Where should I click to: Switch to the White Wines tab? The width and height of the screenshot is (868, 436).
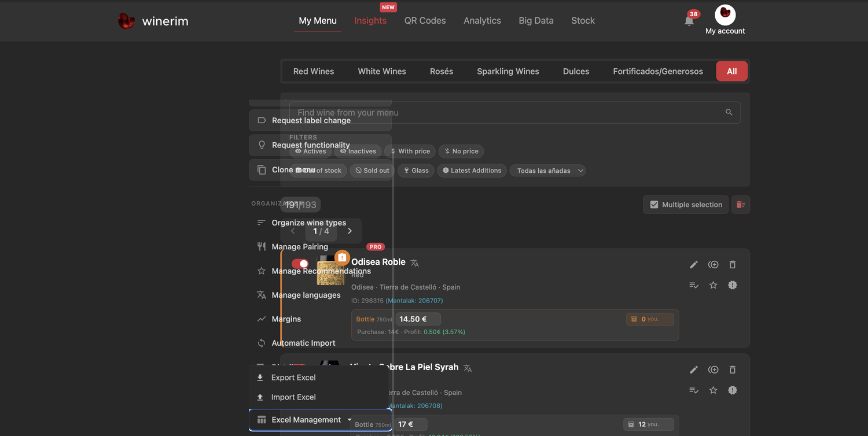tap(382, 72)
